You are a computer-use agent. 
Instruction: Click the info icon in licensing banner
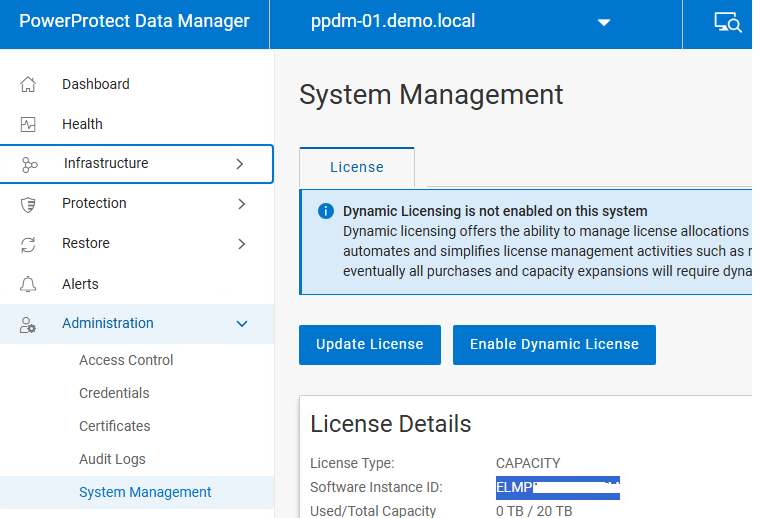pyautogui.click(x=326, y=211)
